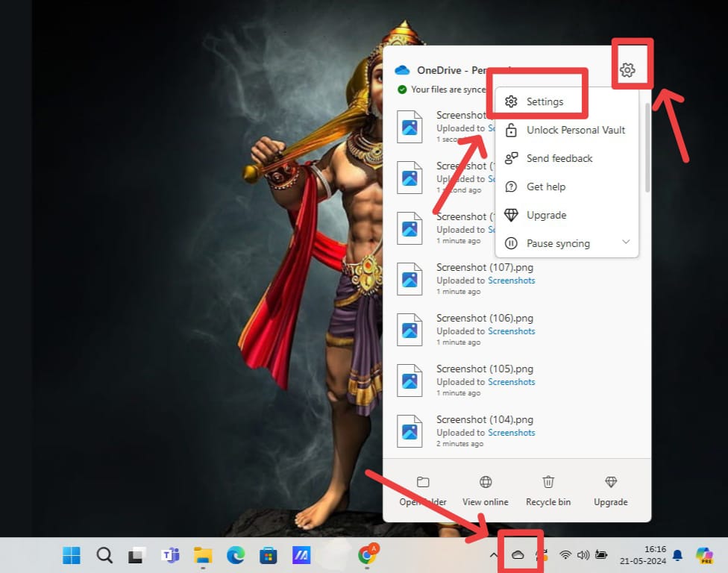The width and height of the screenshot is (728, 573).
Task: Open file icon of Screenshot (104).png
Action: [409, 431]
